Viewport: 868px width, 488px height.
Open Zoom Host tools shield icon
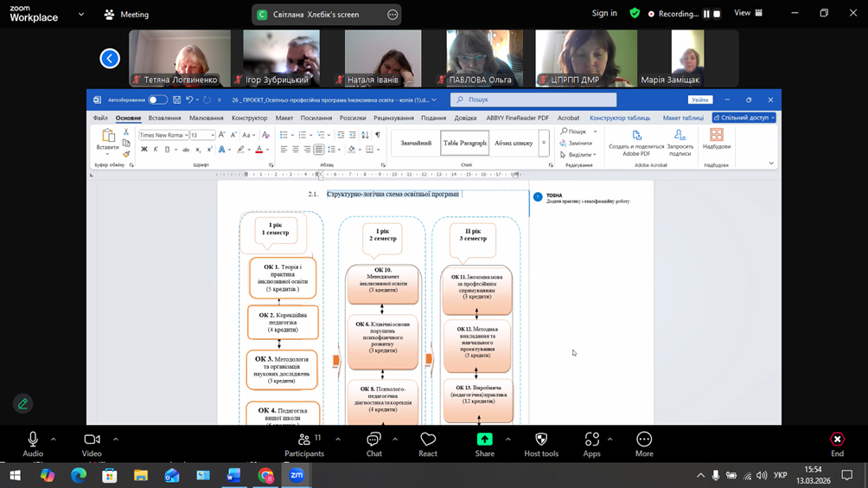click(x=541, y=440)
